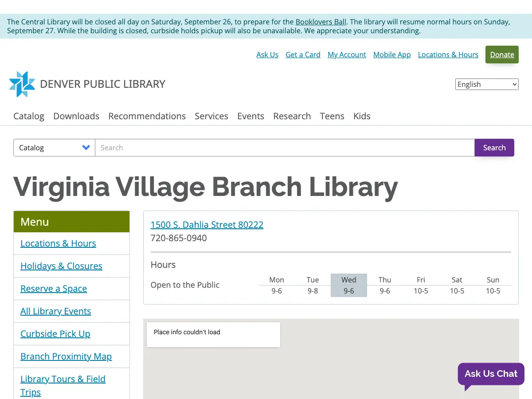Click the highlighted Wed hours column header
The width and height of the screenshot is (532, 399).
point(349,280)
